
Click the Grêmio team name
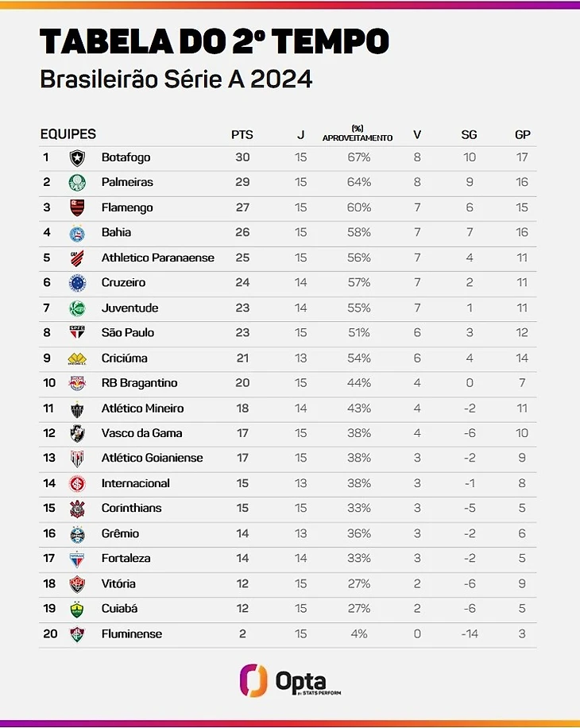(x=120, y=533)
